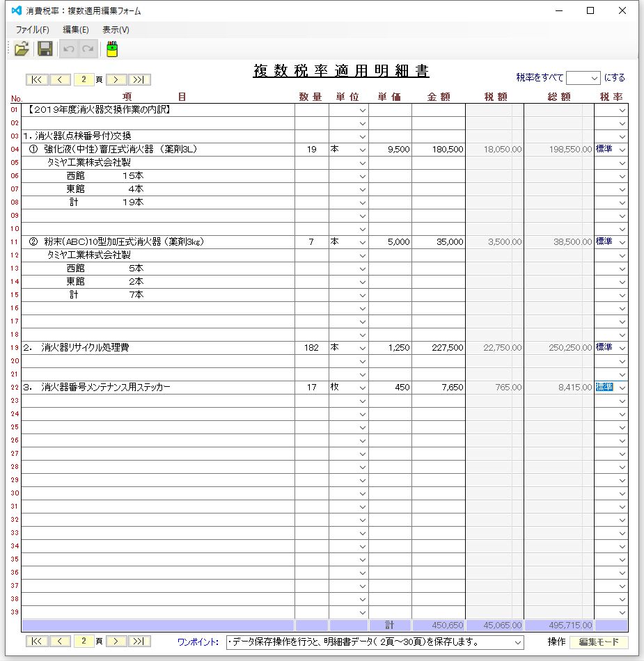Screen dimensions: 644x661
Task: Click unit price cell showing 9,500
Action: tap(390, 150)
